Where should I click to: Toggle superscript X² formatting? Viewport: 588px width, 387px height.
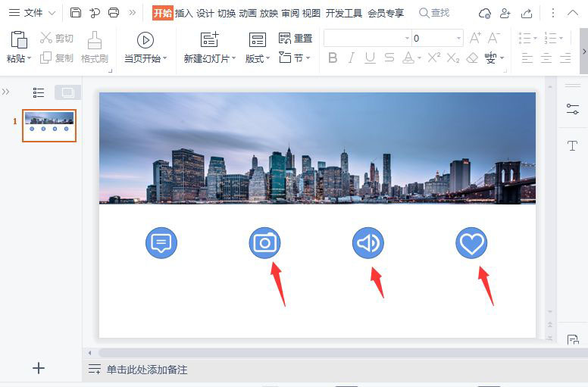coord(434,58)
